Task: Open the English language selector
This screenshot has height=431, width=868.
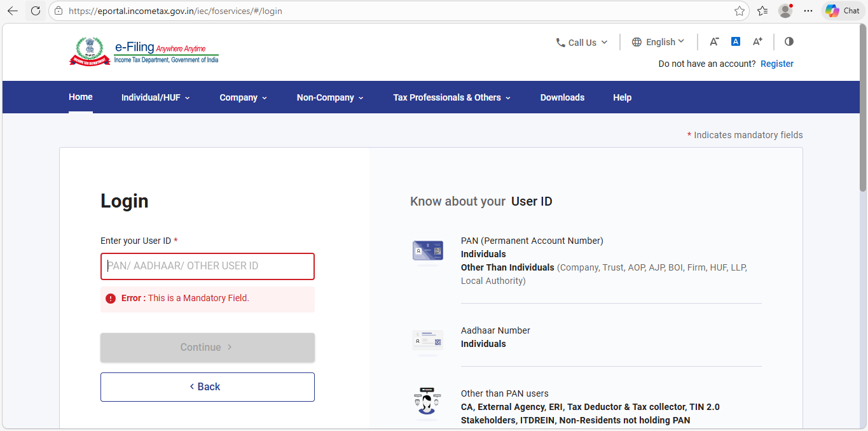Action: (658, 41)
